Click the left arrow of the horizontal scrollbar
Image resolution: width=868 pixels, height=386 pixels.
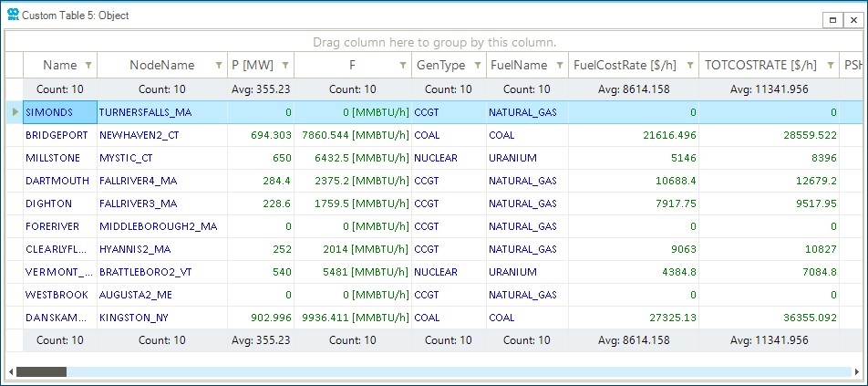tap(10, 372)
